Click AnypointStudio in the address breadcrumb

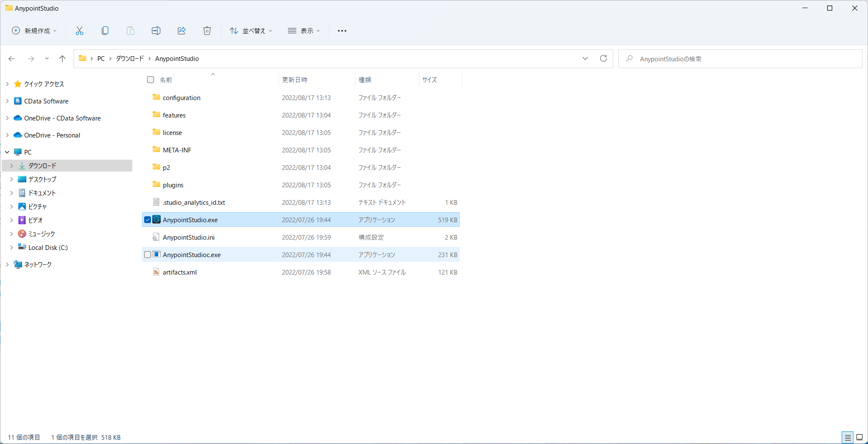coord(177,59)
